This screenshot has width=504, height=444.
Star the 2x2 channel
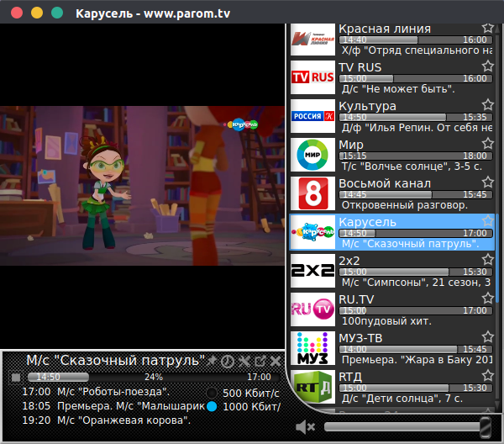[x=487, y=259]
